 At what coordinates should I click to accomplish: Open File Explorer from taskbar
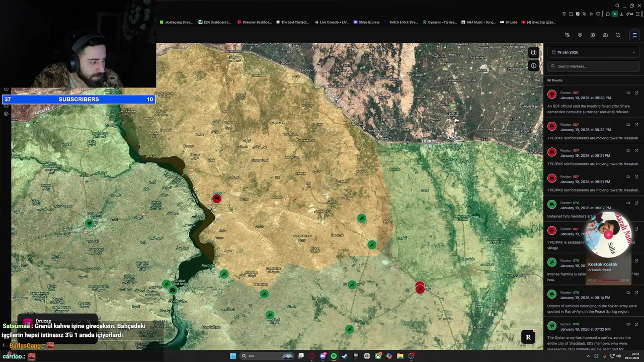point(400,356)
